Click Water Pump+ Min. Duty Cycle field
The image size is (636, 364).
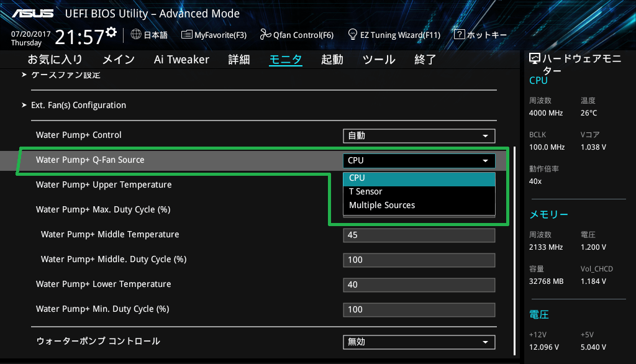click(x=419, y=309)
